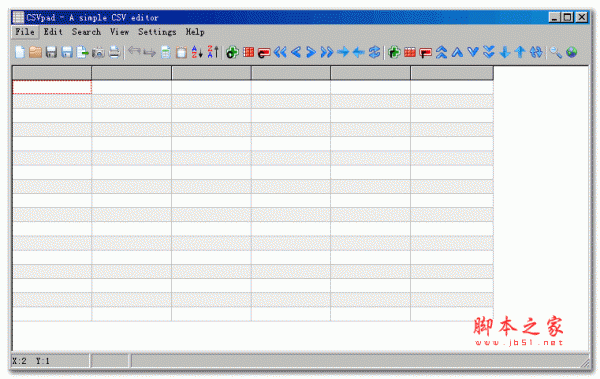The width and height of the screenshot is (600, 379).
Task: Open a file with the folder icon
Action: 35,52
